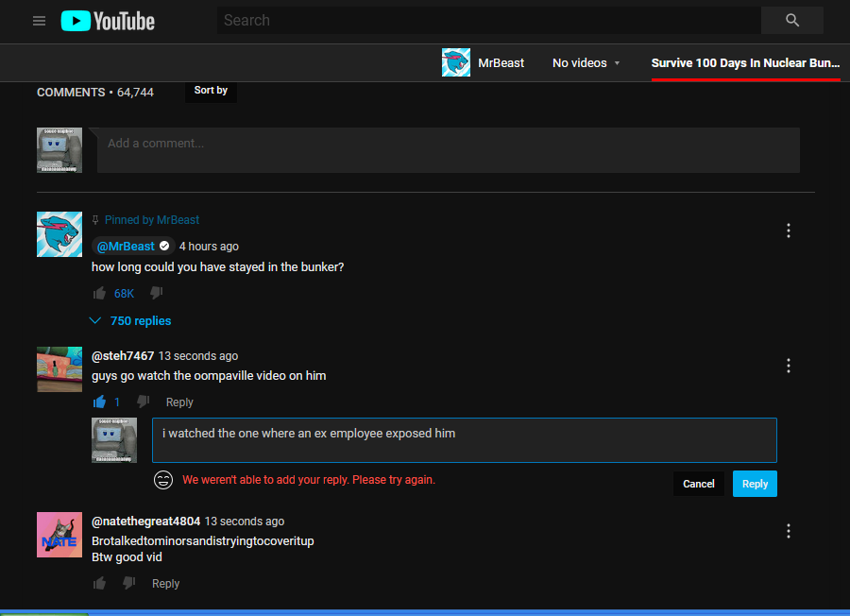Open @natethegreat4804 13 seconds ago timestamp
Image resolution: width=850 pixels, height=616 pixels.
point(245,522)
